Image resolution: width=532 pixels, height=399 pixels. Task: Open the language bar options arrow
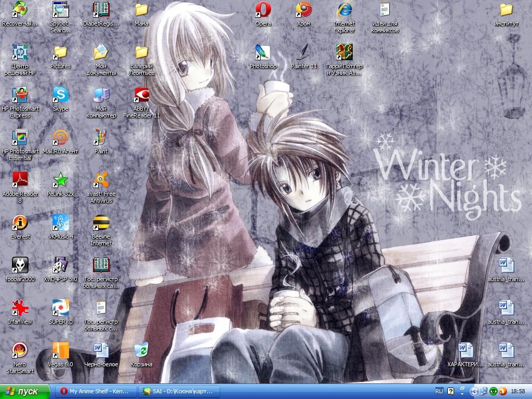tap(462, 395)
